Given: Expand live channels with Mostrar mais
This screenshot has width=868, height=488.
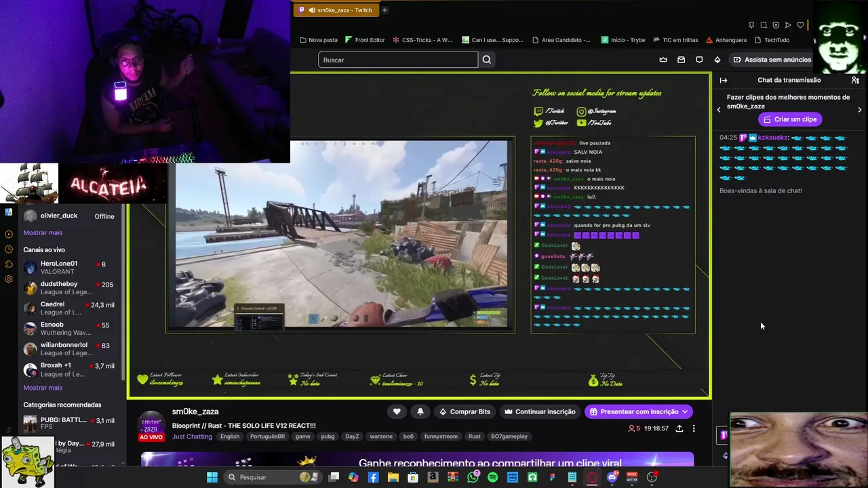Looking at the screenshot, I should (x=43, y=388).
